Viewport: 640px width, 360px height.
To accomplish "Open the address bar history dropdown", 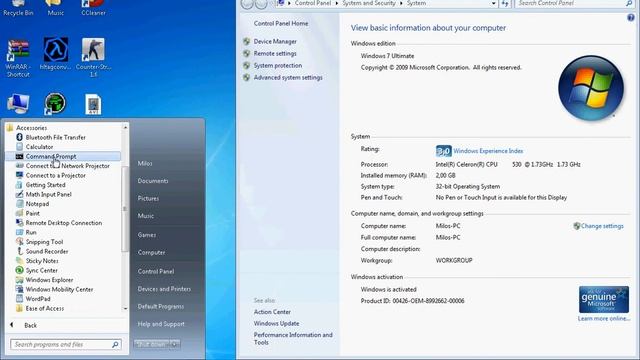I will click(493, 3).
